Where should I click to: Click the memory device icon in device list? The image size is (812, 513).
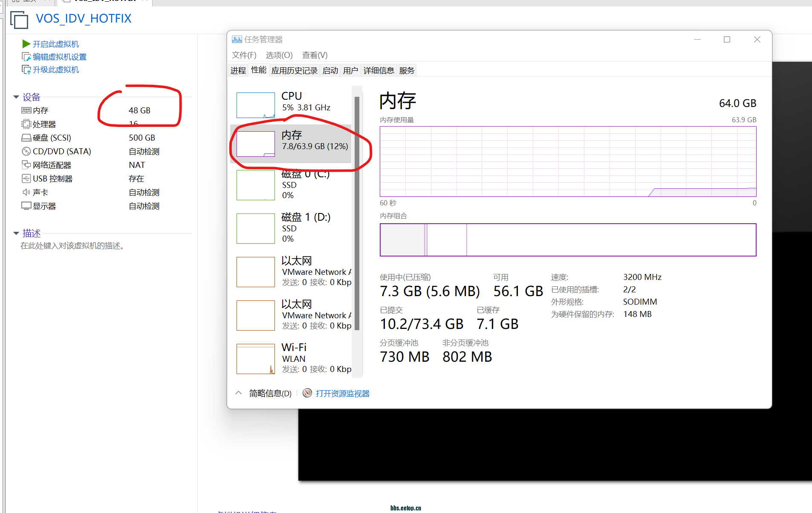[x=26, y=110]
